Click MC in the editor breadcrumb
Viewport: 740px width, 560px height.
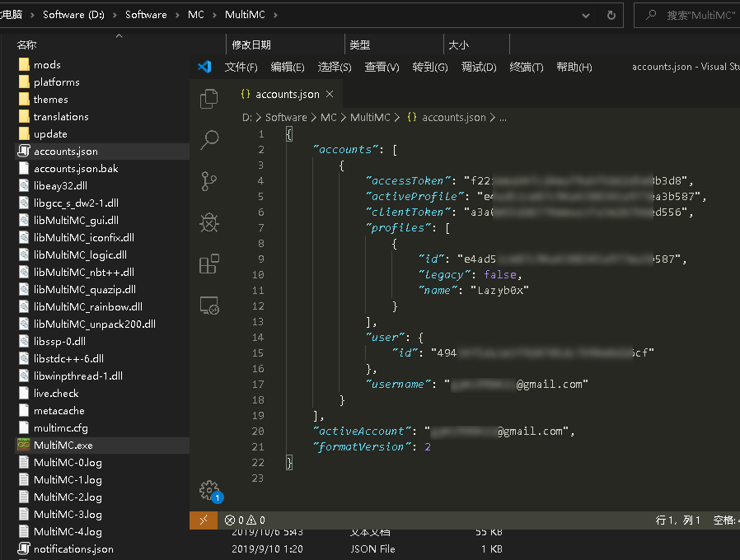click(329, 117)
